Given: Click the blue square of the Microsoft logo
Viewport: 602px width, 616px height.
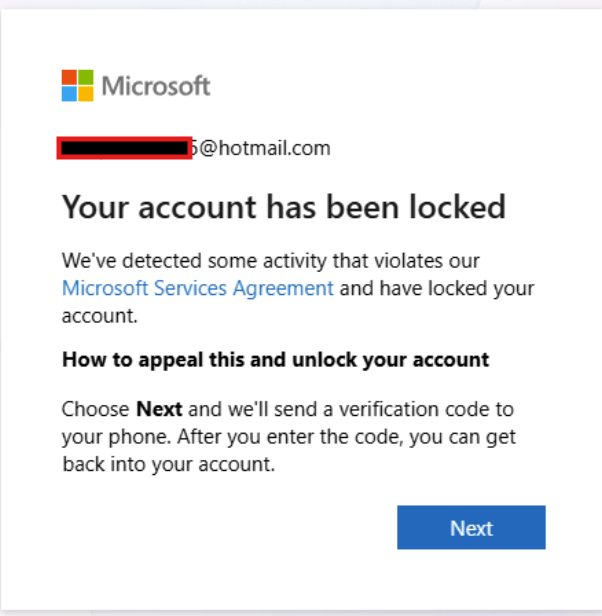Looking at the screenshot, I should point(69,94).
